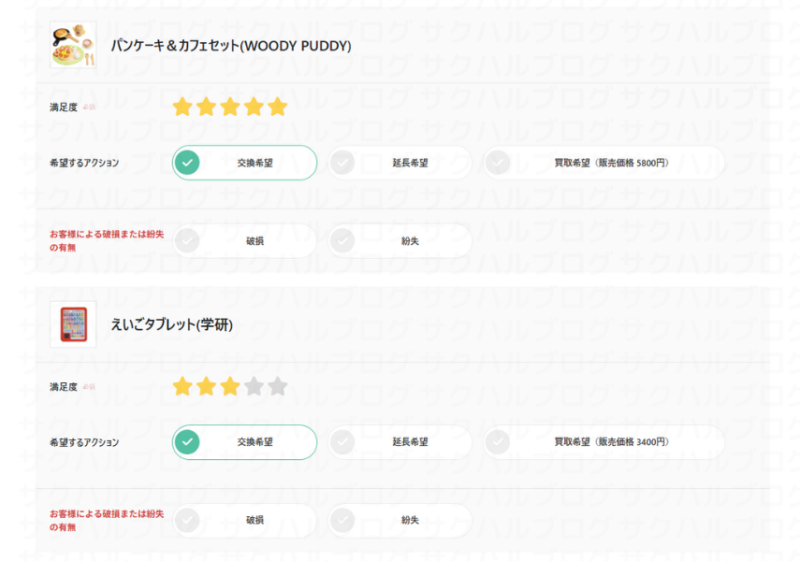Image resolution: width=800 pixels, height=561 pixels.
Task: Set Pancake set satisfaction to three stars
Action: (x=230, y=107)
